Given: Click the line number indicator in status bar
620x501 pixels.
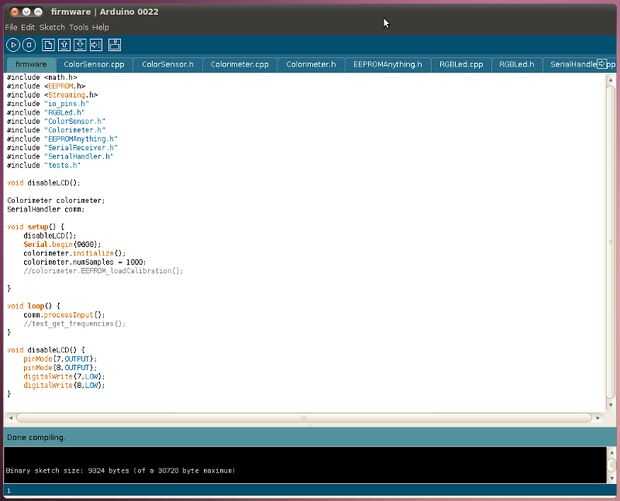Looking at the screenshot, I should tap(9, 490).
